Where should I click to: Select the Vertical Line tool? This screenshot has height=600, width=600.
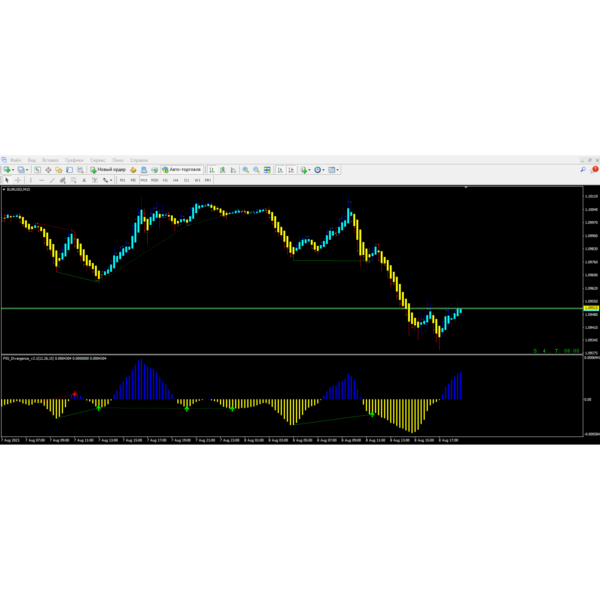coord(31,180)
